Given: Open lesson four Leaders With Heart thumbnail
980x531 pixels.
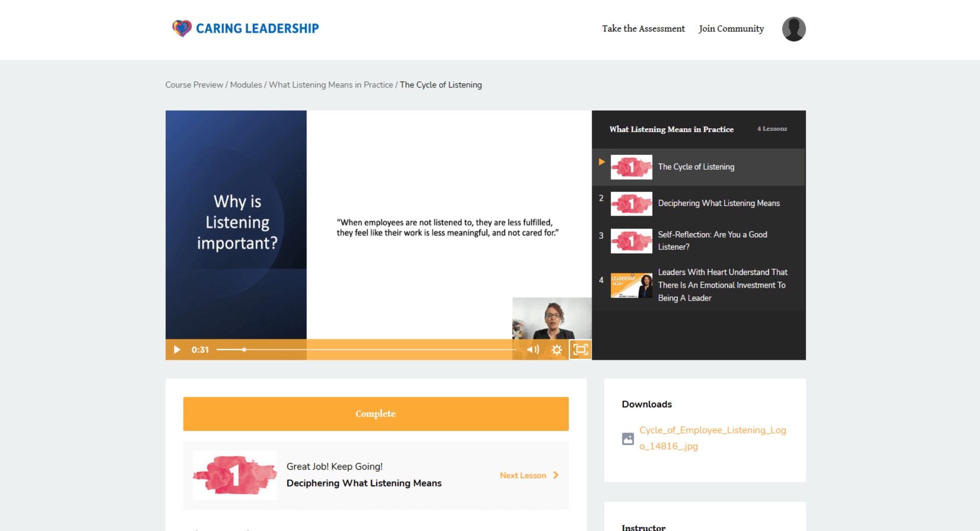Looking at the screenshot, I should [632, 285].
